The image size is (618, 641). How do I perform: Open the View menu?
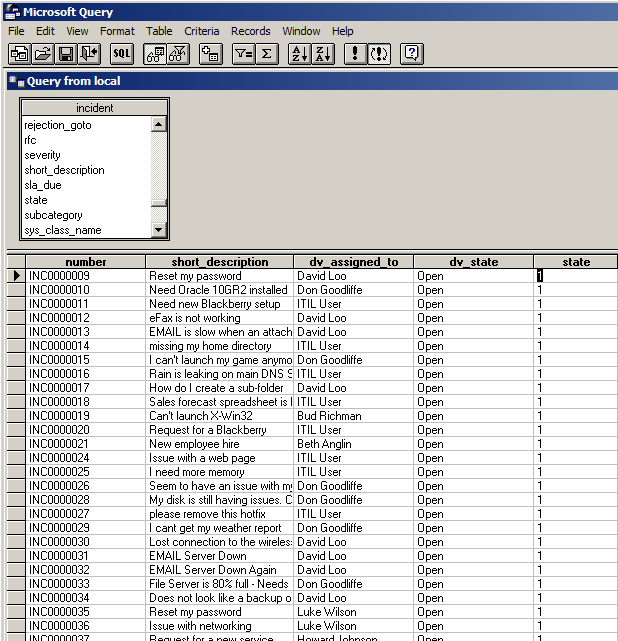(x=77, y=31)
